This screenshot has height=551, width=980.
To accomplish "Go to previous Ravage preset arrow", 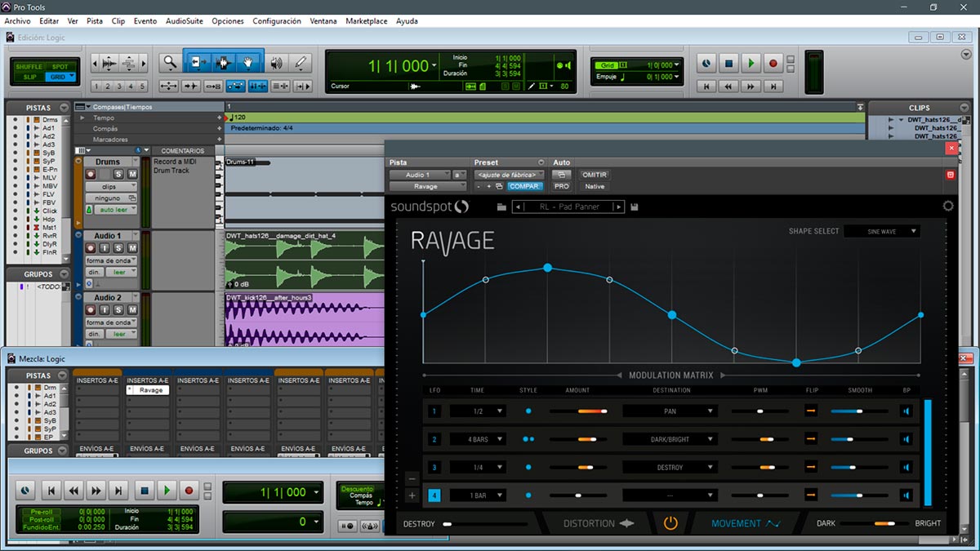I will [x=517, y=207].
